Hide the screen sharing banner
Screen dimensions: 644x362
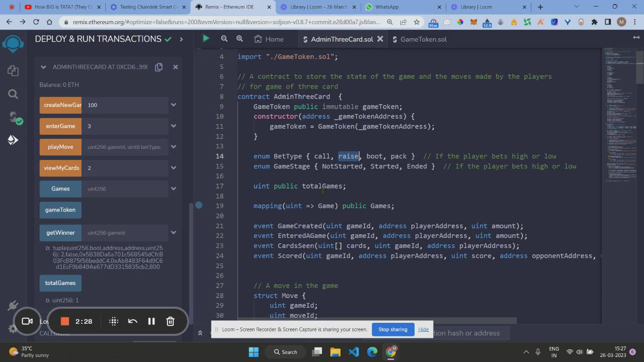(424, 329)
